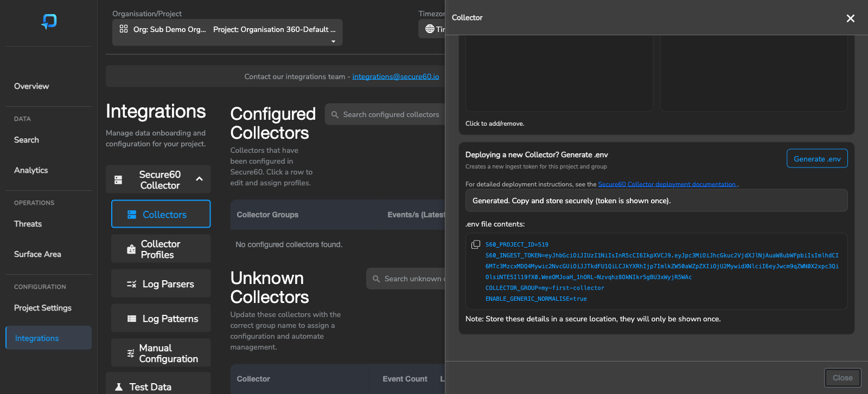868x394 pixels.
Task: Click the Collector Groups column header
Action: click(x=267, y=215)
